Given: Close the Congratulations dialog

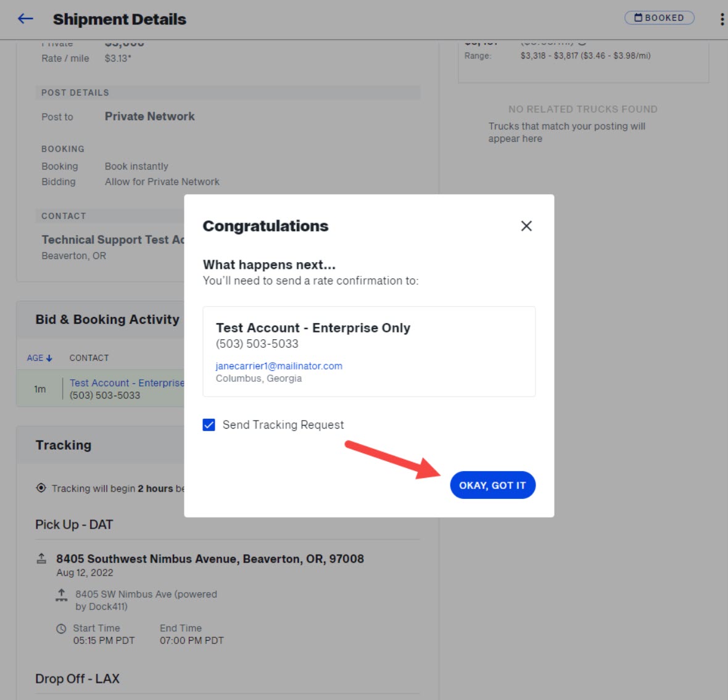Looking at the screenshot, I should (526, 226).
